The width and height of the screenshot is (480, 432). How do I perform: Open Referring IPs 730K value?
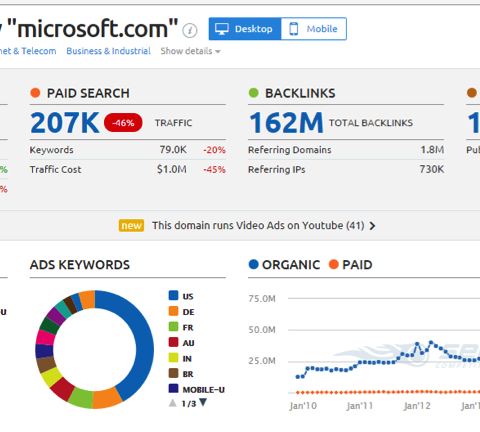pos(432,169)
